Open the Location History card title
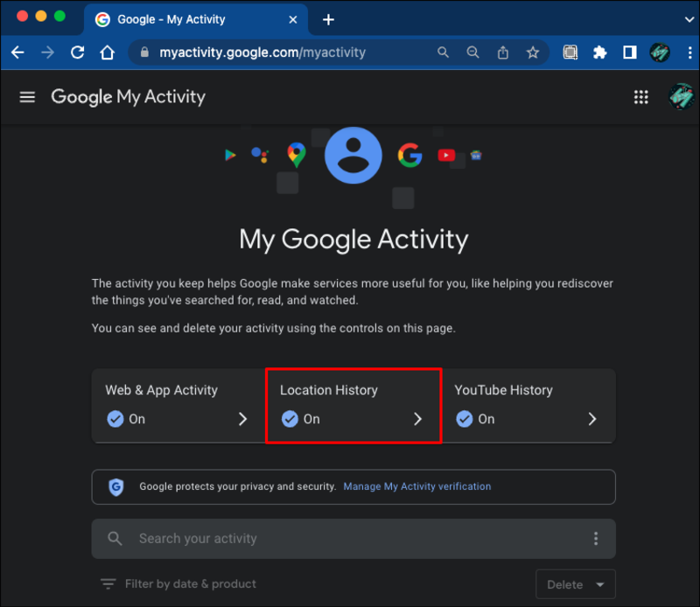The height and width of the screenshot is (607, 700). pyautogui.click(x=329, y=390)
